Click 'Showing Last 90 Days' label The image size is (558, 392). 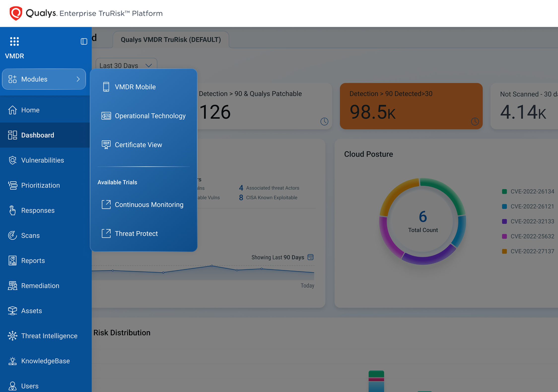(278, 257)
